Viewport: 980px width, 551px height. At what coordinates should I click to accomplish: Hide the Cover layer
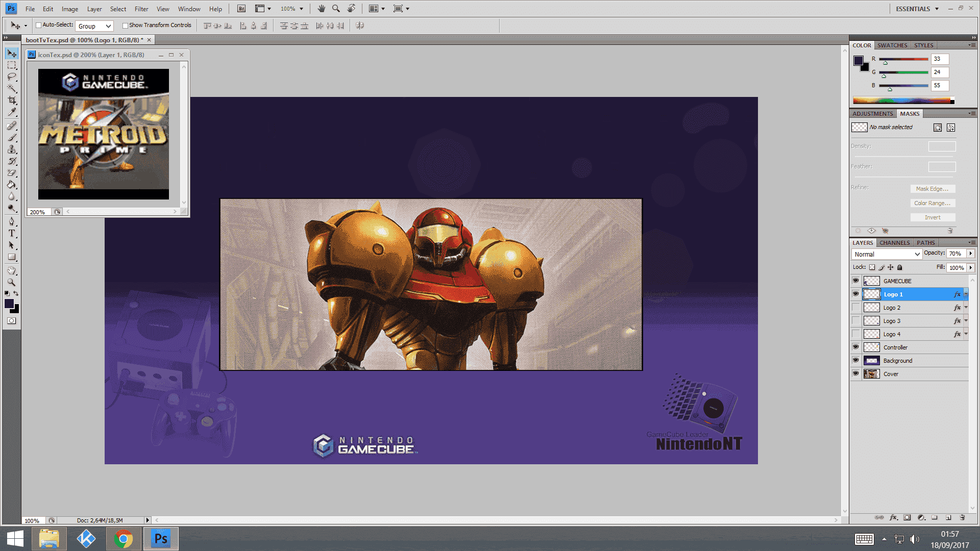(x=856, y=373)
